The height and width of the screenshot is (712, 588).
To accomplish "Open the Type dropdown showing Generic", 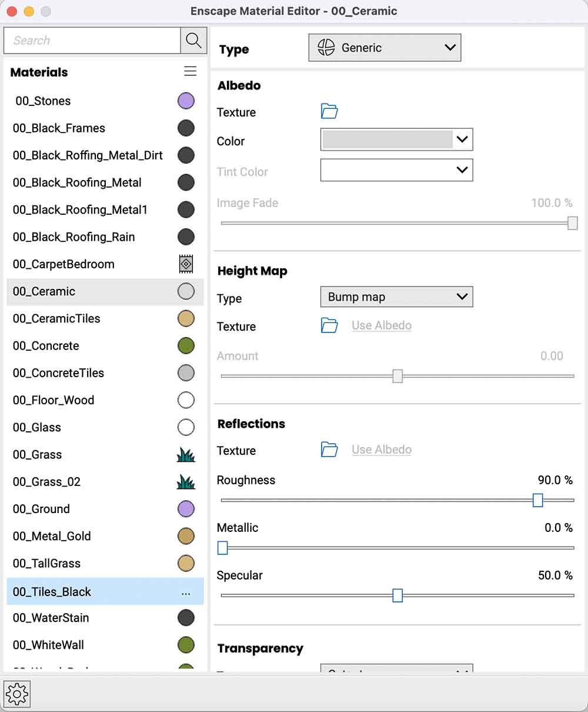I will pyautogui.click(x=385, y=47).
